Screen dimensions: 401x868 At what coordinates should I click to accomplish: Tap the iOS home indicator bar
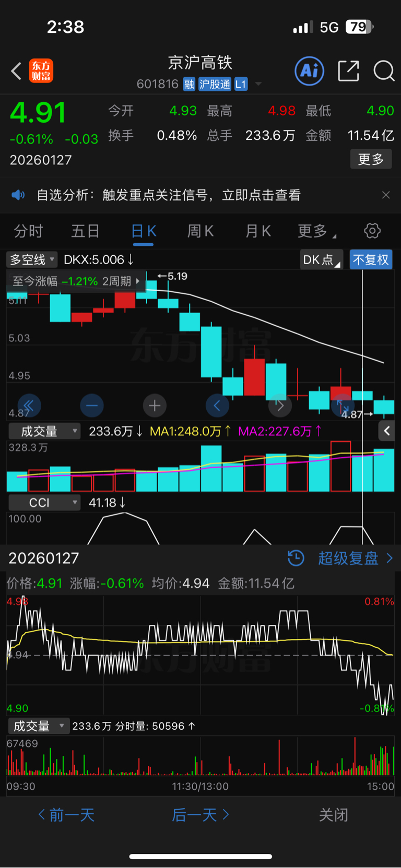(x=200, y=857)
